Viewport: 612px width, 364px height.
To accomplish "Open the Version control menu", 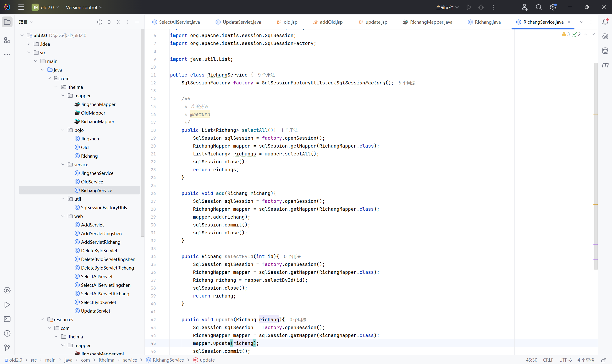I will click(x=84, y=7).
